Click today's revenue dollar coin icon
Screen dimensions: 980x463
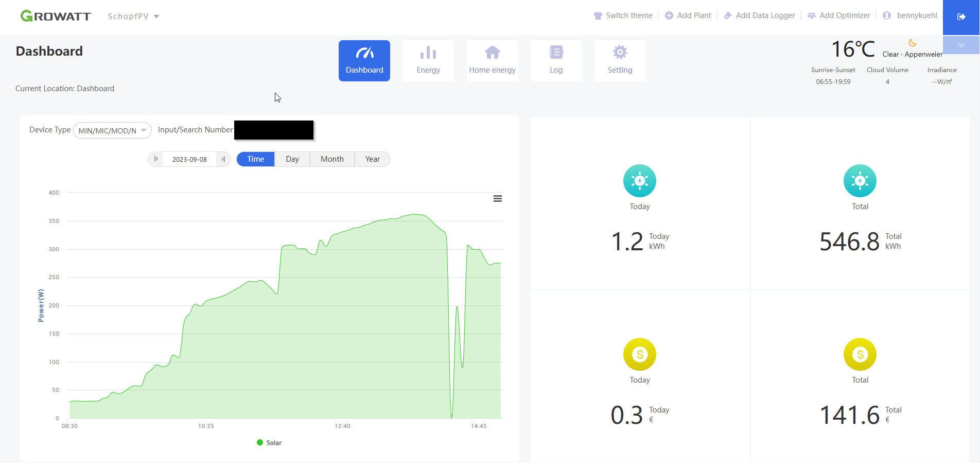click(639, 354)
